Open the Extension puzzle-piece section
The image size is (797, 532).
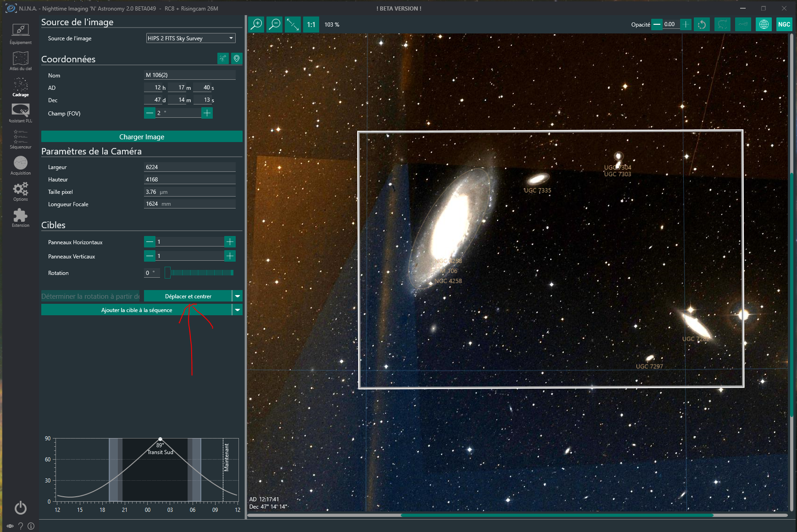21,218
